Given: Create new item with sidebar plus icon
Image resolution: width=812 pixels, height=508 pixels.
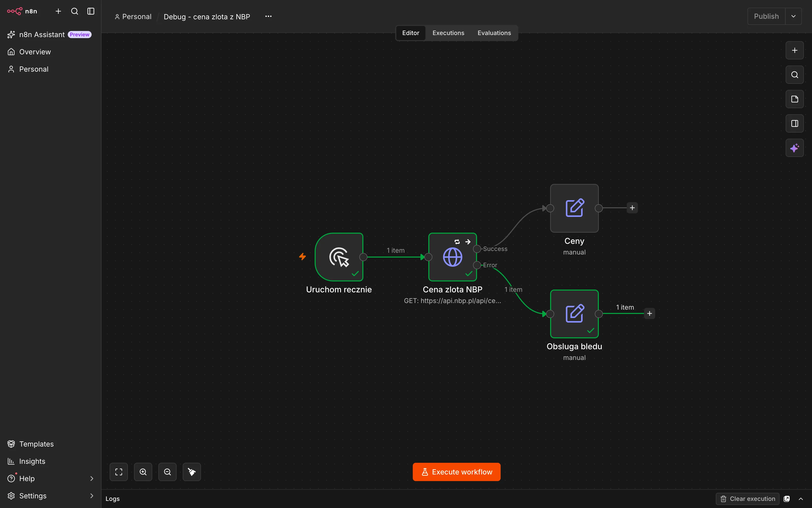Looking at the screenshot, I should pos(58,11).
